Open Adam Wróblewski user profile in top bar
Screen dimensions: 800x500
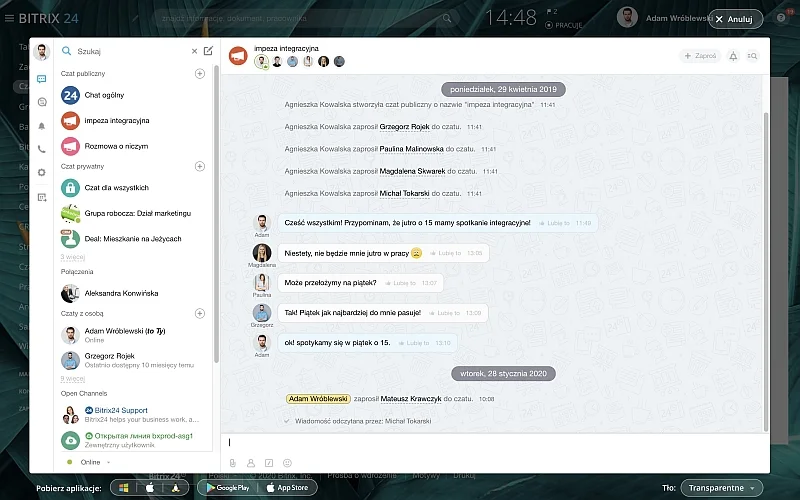(664, 18)
